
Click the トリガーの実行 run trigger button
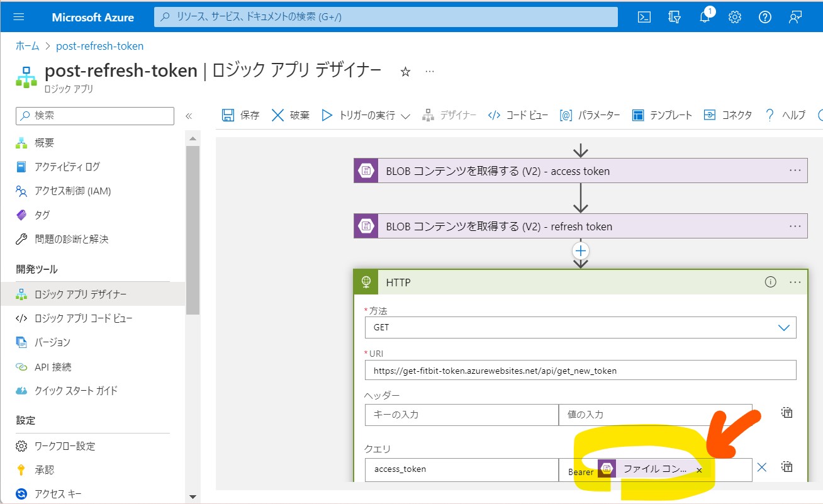(x=358, y=115)
